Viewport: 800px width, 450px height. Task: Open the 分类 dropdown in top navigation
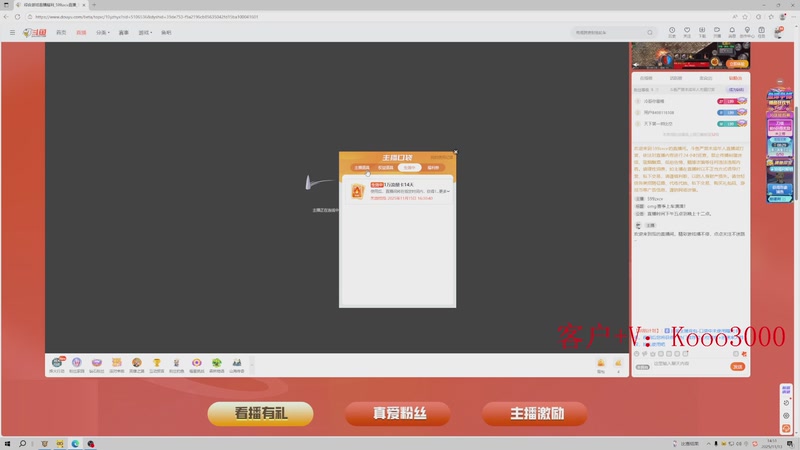(103, 33)
